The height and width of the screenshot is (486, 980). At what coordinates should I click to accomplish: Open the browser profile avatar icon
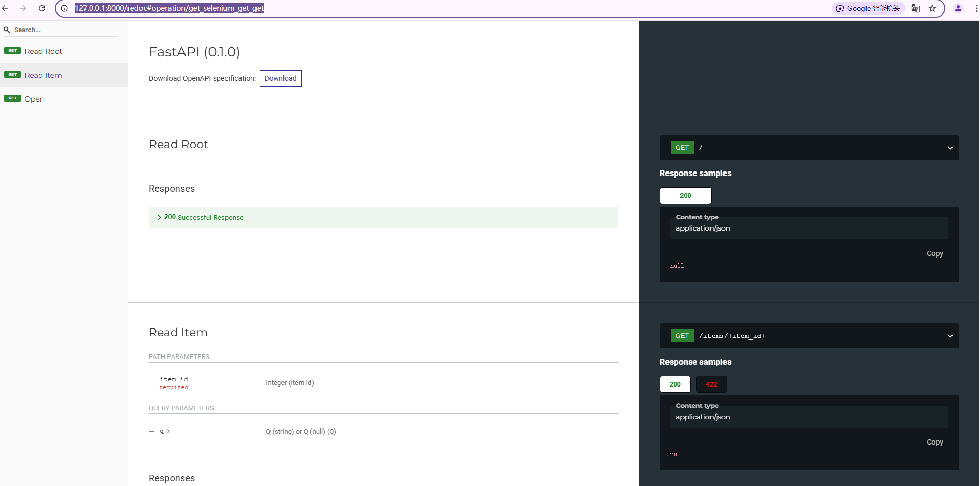point(958,8)
